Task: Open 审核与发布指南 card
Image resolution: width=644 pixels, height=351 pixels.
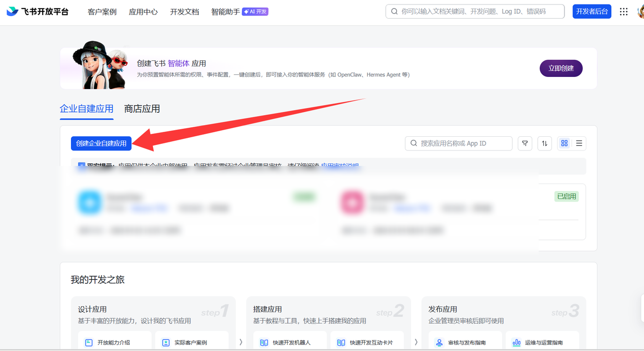Action: pyautogui.click(x=465, y=341)
